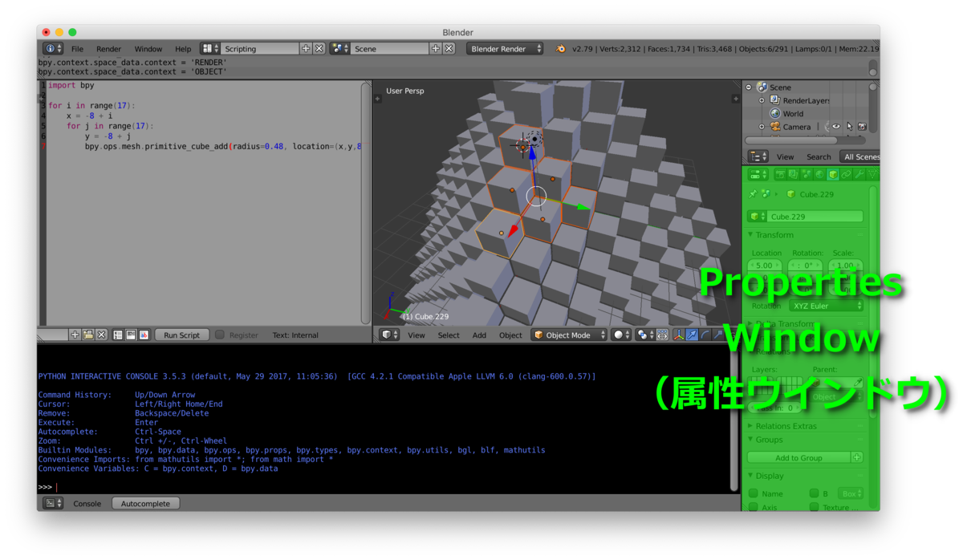The height and width of the screenshot is (560, 963).
Task: Expand the Camera outliner item
Action: (762, 127)
